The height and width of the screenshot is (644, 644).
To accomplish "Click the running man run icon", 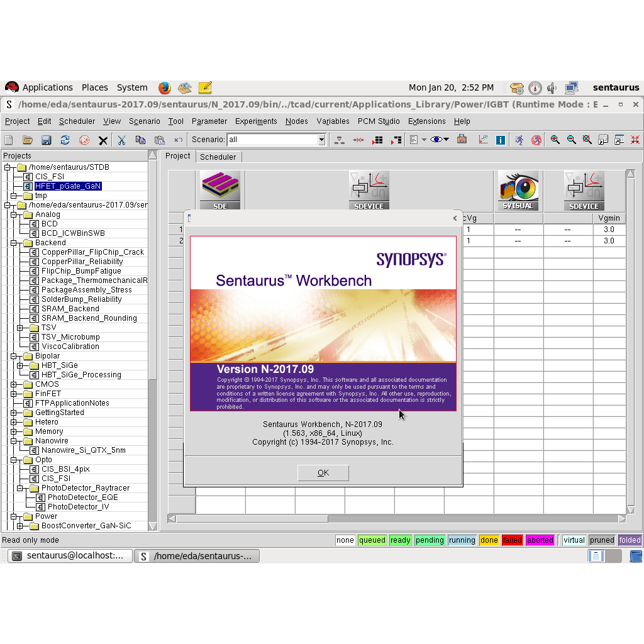I will pos(519,140).
